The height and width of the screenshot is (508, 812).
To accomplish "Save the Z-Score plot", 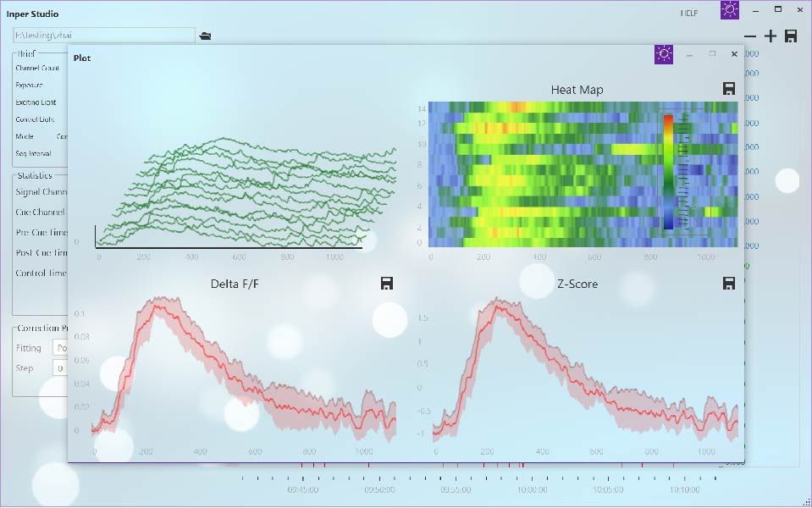I will click(728, 284).
